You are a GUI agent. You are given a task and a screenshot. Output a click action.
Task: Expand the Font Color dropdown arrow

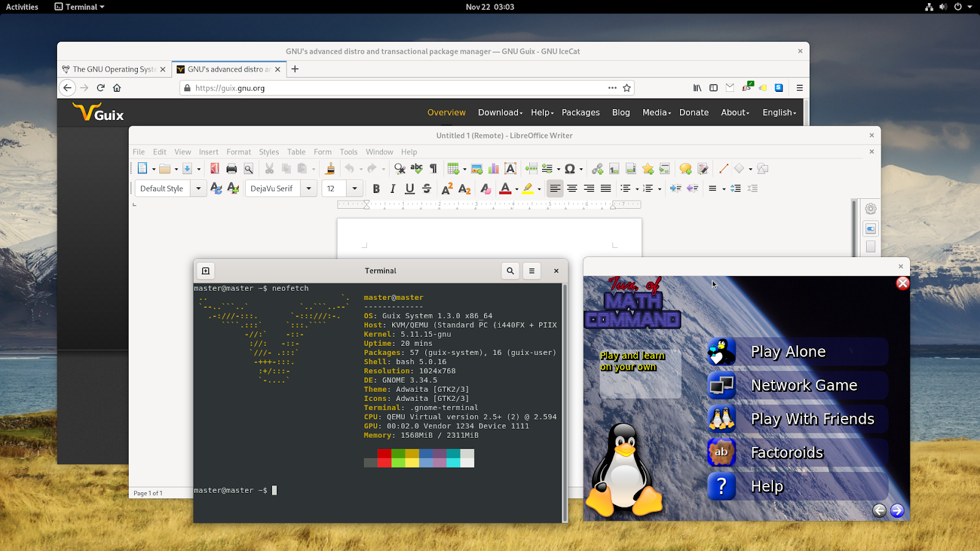coord(517,189)
